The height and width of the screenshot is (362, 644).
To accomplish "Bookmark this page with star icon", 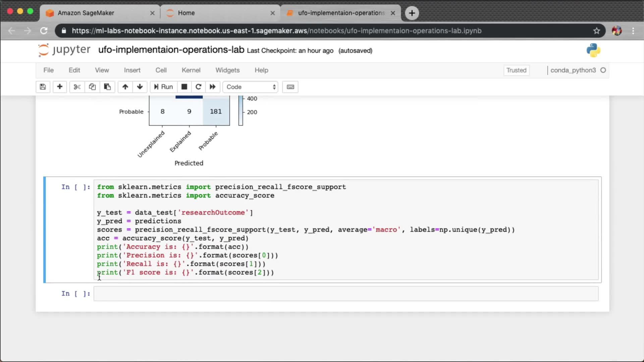I will click(x=596, y=31).
